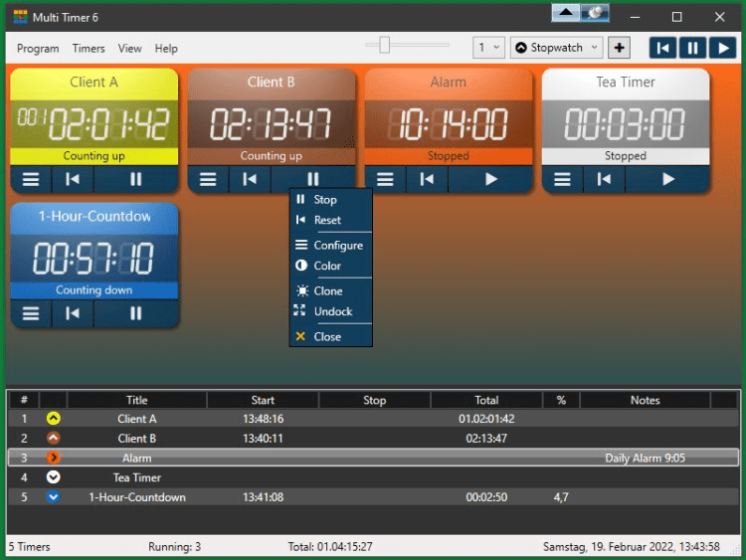Click the Total 01.04:15:27 status entry
The height and width of the screenshot is (560, 746).
pos(330,547)
